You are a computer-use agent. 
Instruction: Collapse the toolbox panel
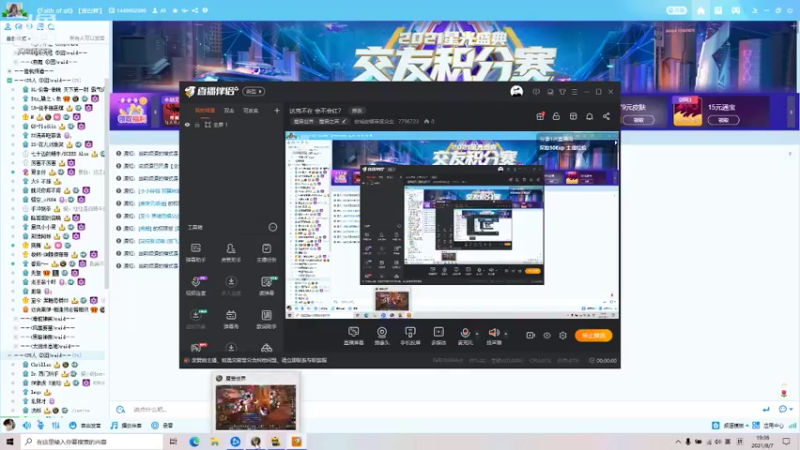[273, 227]
